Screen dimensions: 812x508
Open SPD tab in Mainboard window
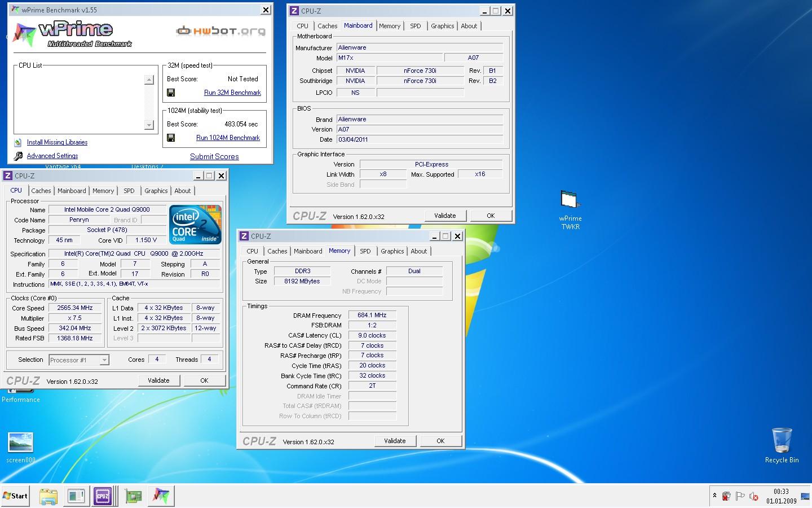coord(416,26)
